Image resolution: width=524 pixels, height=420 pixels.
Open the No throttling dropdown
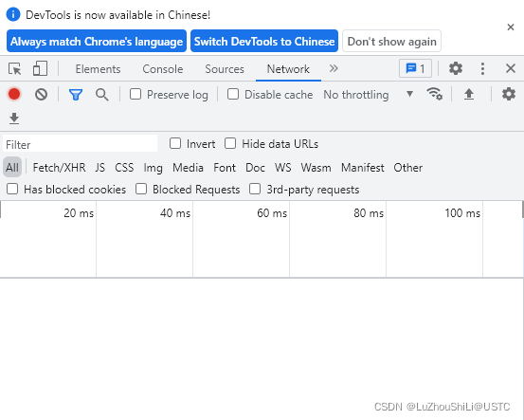pyautogui.click(x=369, y=95)
